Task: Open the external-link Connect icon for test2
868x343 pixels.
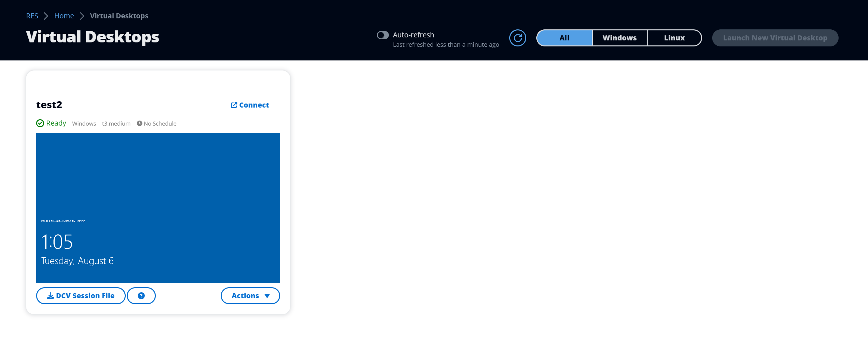Action: (234, 105)
